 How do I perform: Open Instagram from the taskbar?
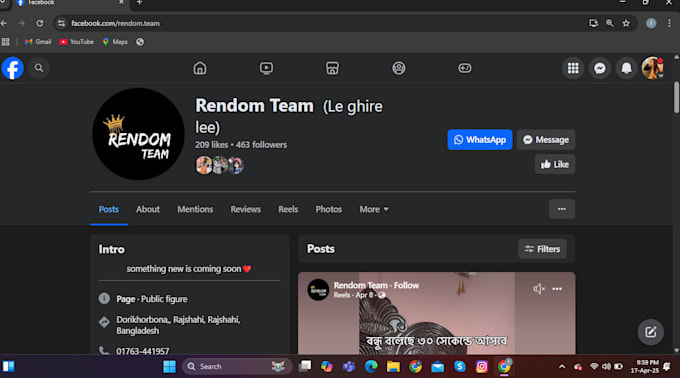[x=482, y=367]
